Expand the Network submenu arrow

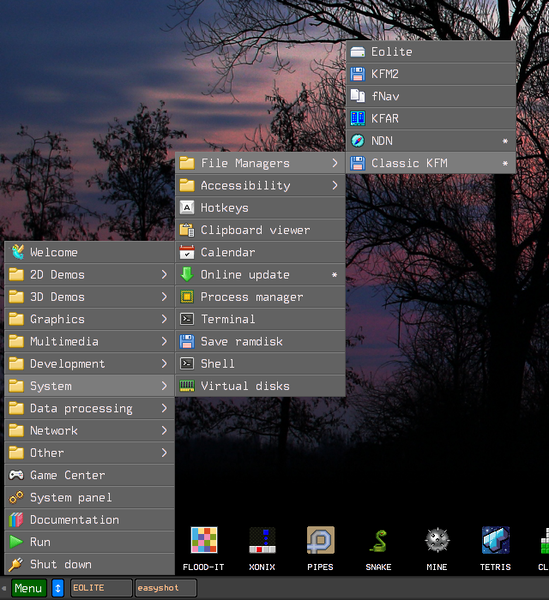(x=164, y=430)
